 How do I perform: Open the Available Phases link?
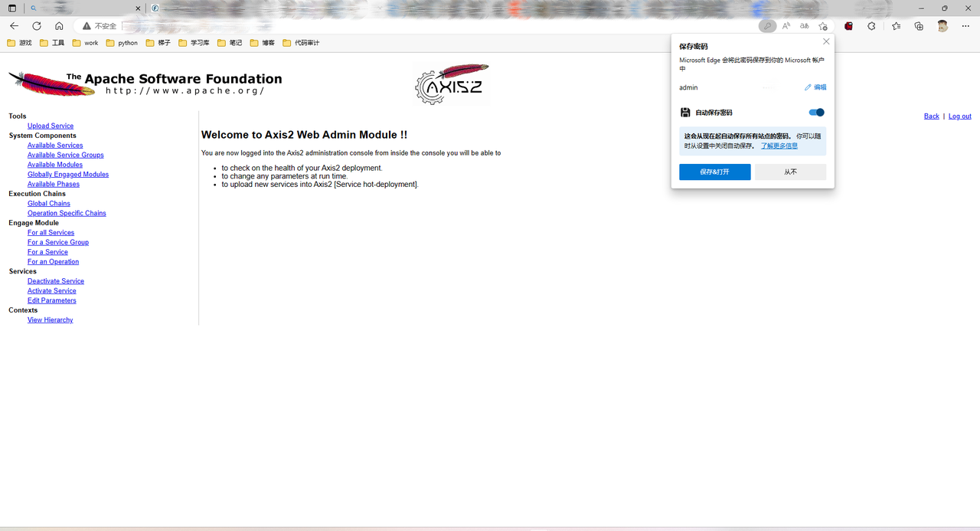click(54, 184)
